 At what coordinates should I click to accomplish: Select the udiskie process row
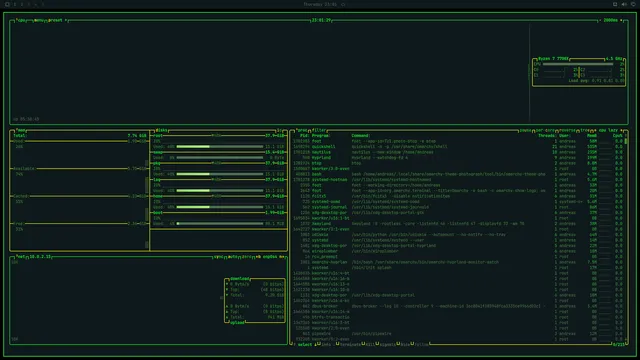(458, 235)
